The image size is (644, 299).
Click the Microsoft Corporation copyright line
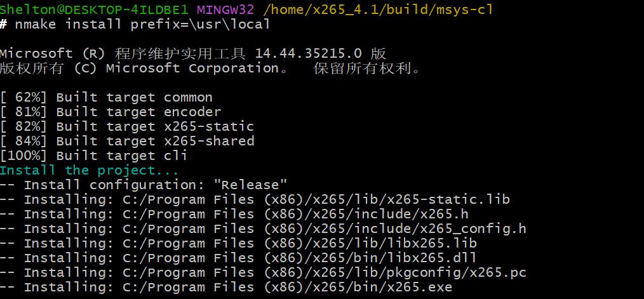click(210, 68)
